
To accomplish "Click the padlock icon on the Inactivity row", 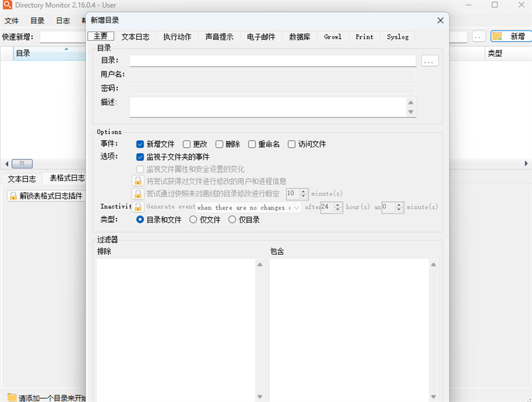I will click(138, 207).
